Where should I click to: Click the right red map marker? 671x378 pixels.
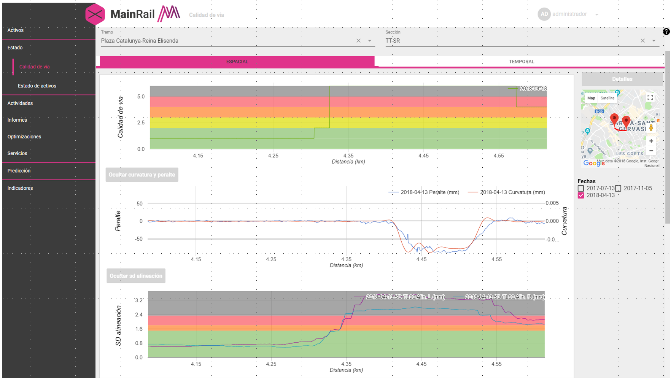(x=626, y=122)
